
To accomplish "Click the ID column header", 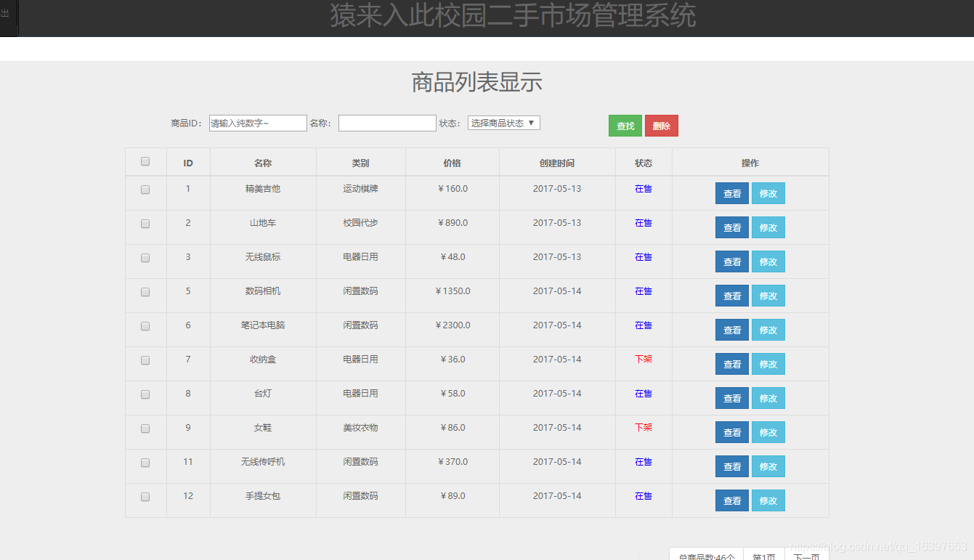I will click(x=188, y=163).
